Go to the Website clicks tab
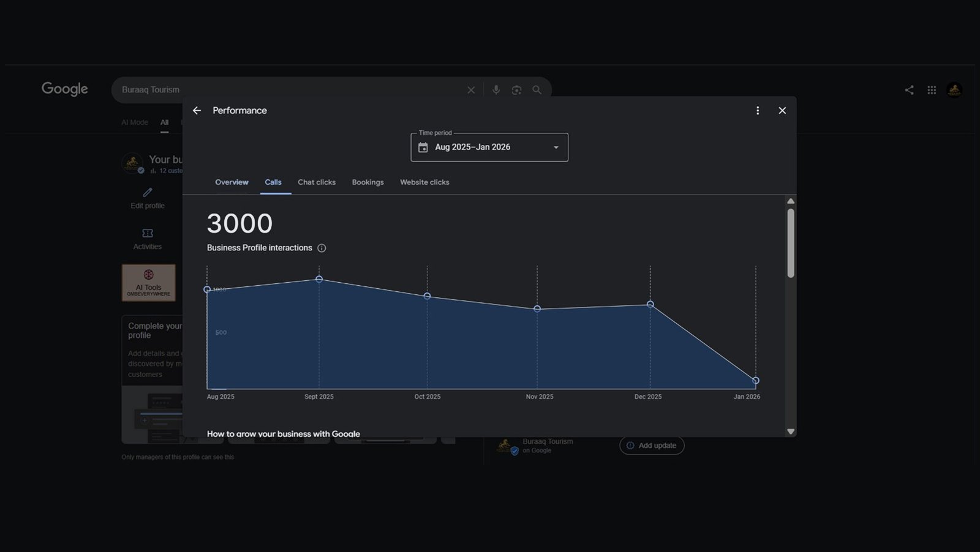This screenshot has width=980, height=552. click(x=424, y=182)
